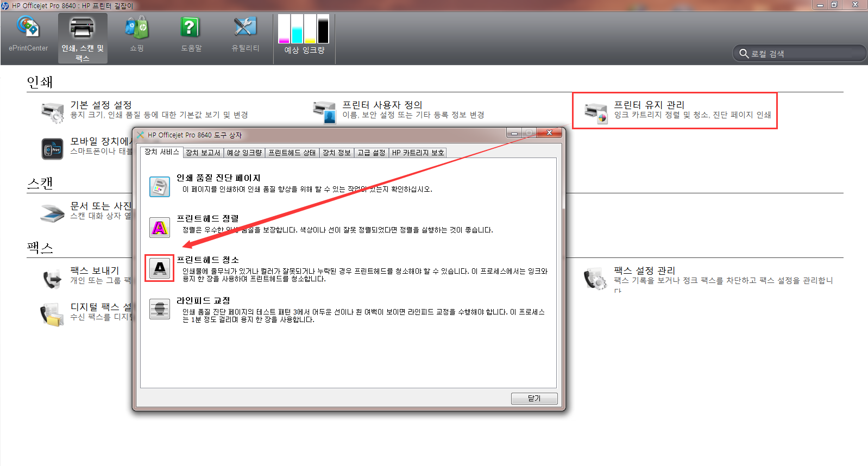This screenshot has width=868, height=466.
Task: Click the 닫기 button in toolbox dialog
Action: point(534,398)
